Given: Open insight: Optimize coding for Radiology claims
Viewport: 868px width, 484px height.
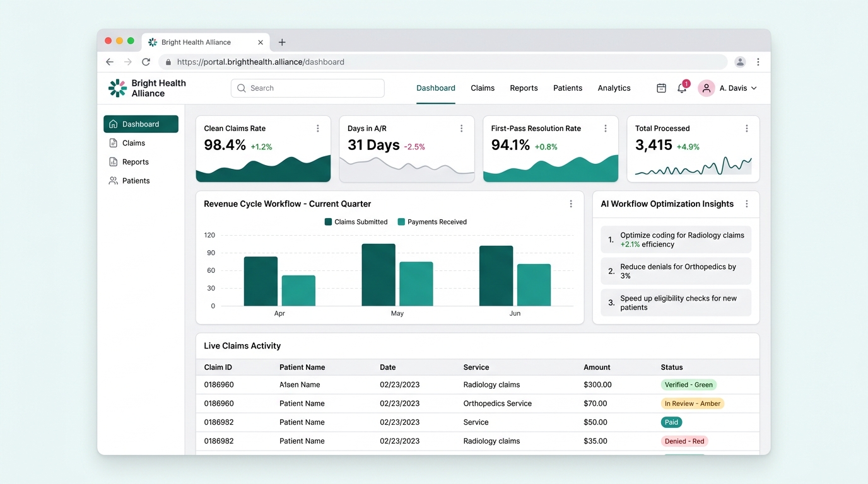Looking at the screenshot, I should 676,239.
